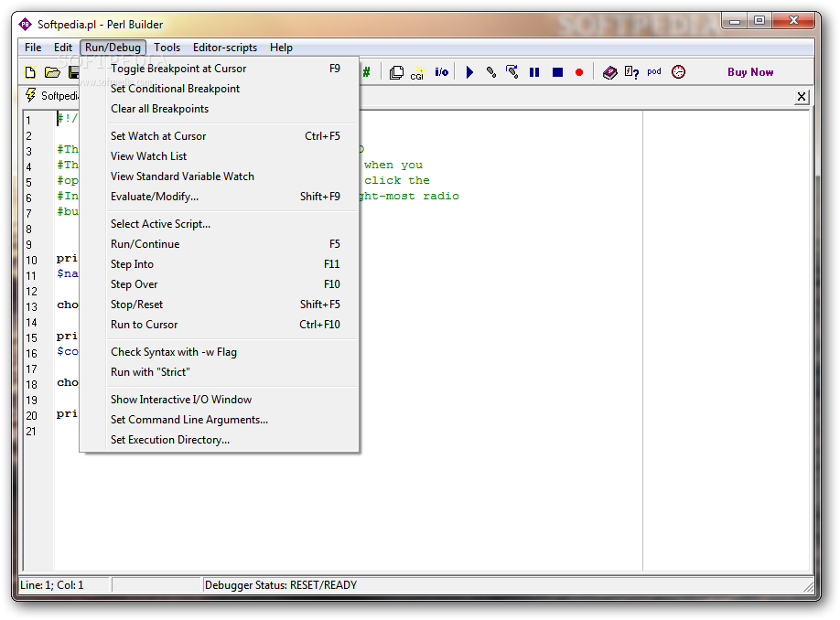Image resolution: width=840 pixels, height=620 pixels.
Task: Close the editor tab with the X button
Action: tap(801, 96)
